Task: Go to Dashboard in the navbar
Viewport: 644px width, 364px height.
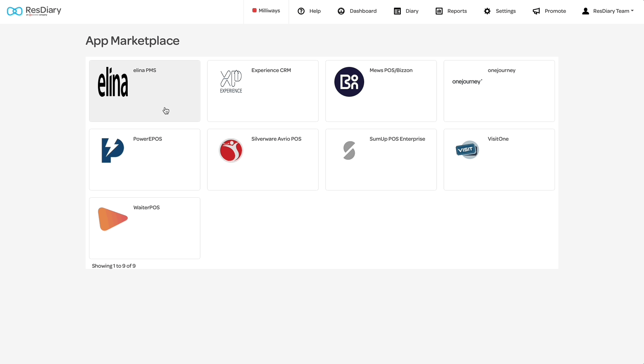Action: pos(363,11)
